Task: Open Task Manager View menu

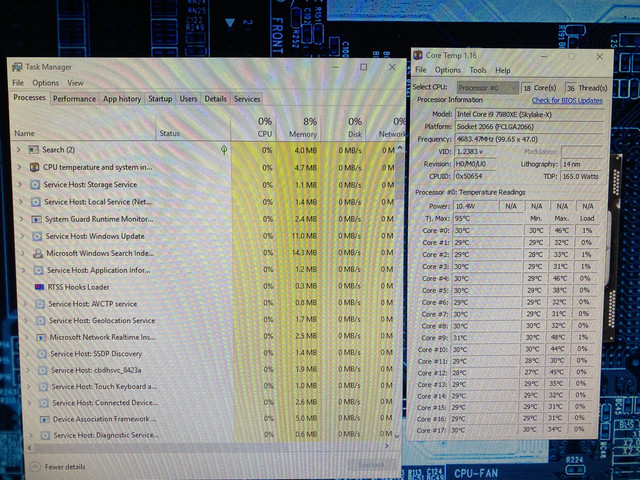Action: click(x=76, y=83)
